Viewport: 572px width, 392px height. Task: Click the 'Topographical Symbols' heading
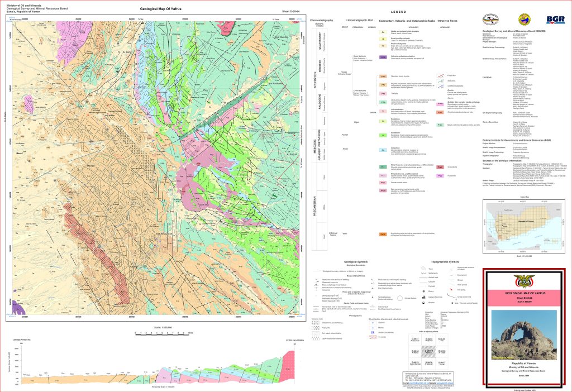445,261
